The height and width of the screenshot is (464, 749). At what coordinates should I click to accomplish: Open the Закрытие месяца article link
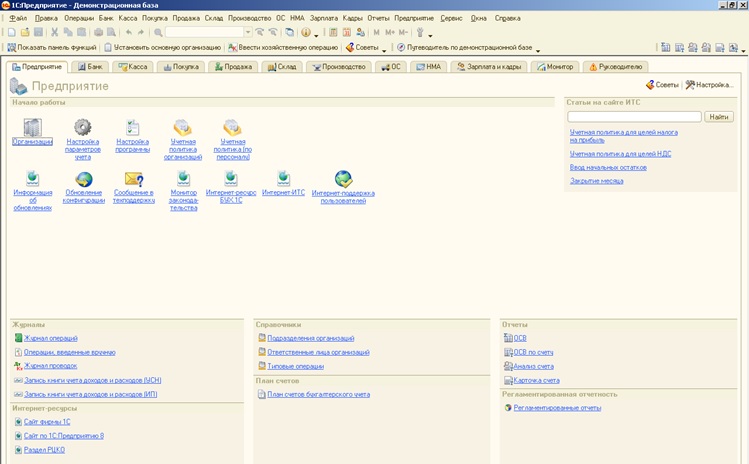pyautogui.click(x=597, y=181)
